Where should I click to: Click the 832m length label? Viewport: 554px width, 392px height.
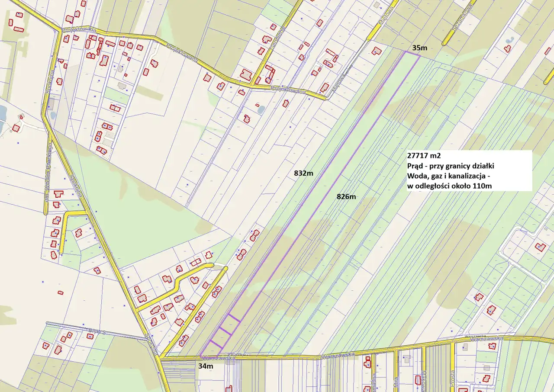[303, 173]
